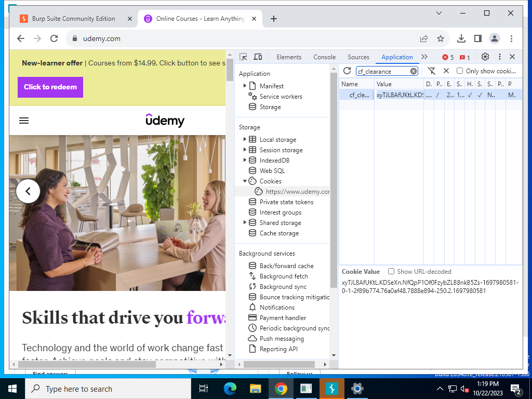
Task: Sort cookies by Value column header
Action: pos(399,84)
